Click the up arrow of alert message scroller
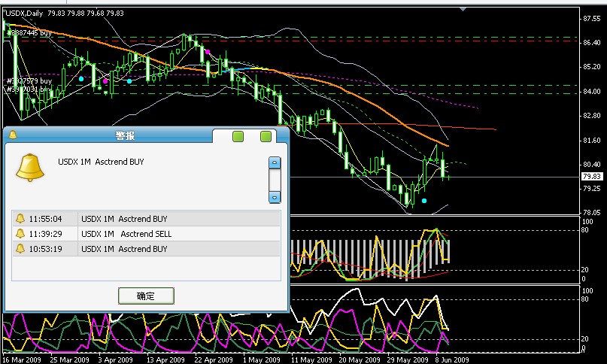 click(275, 162)
